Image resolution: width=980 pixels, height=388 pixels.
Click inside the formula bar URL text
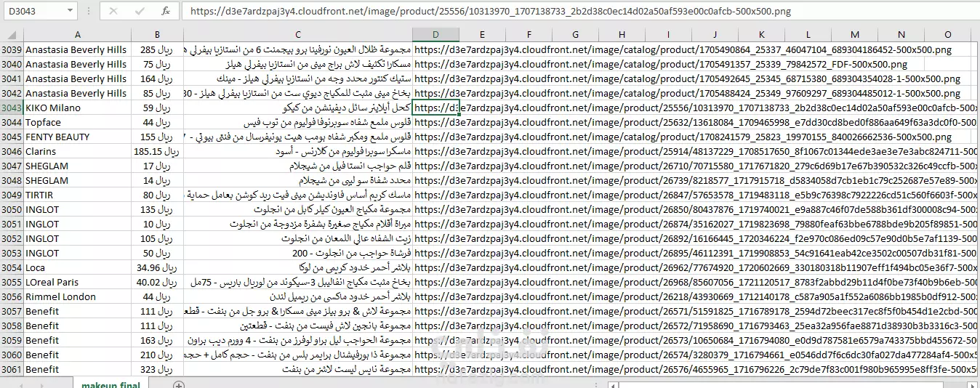coord(486,12)
